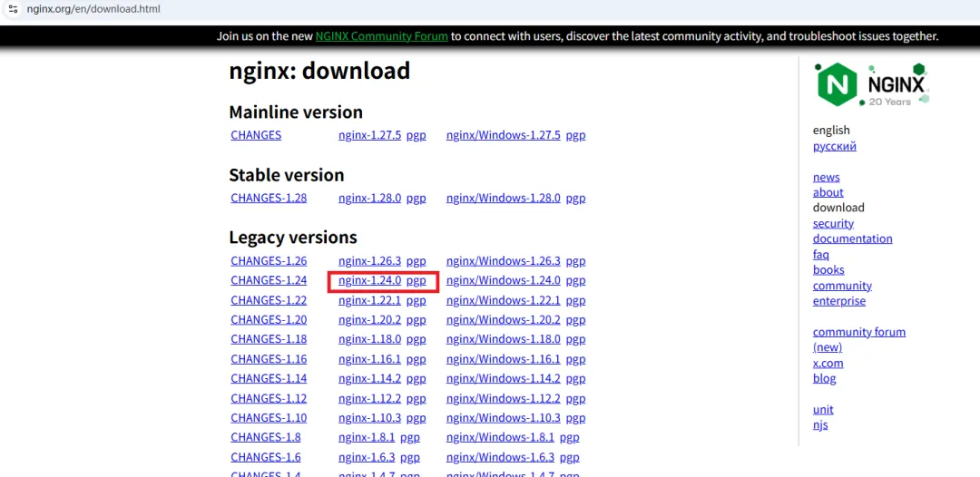This screenshot has height=477, width=980.
Task: Download nginx/Windows-1.22.1 build
Action: [503, 300]
